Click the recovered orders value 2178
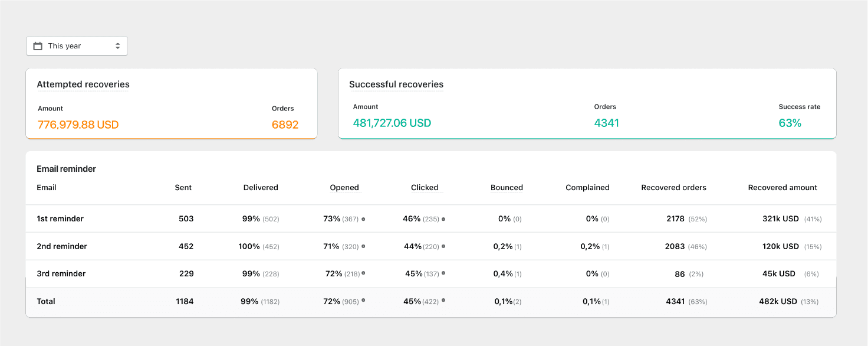The width and height of the screenshot is (868, 346). 675,219
